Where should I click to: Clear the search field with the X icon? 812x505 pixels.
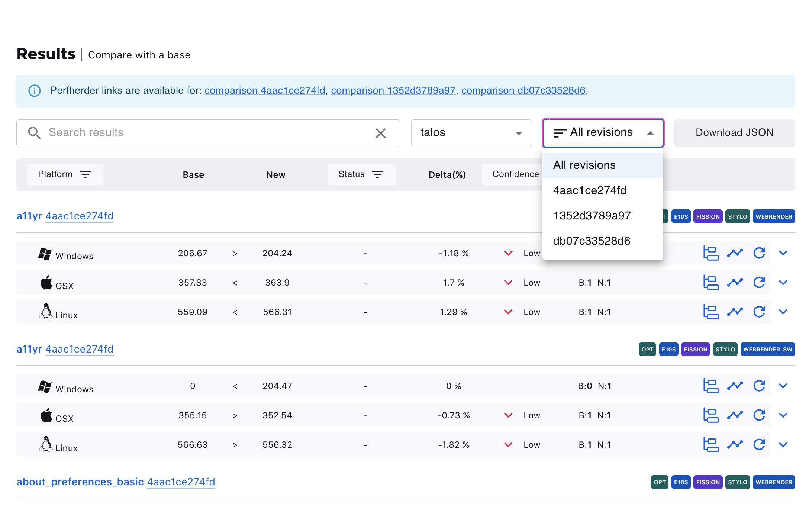coord(380,133)
